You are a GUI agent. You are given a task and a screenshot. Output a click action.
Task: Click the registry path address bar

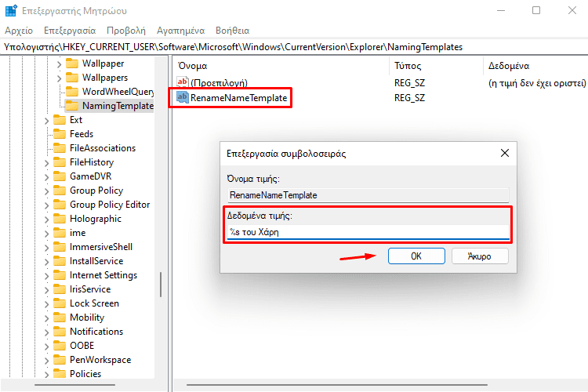tap(294, 47)
